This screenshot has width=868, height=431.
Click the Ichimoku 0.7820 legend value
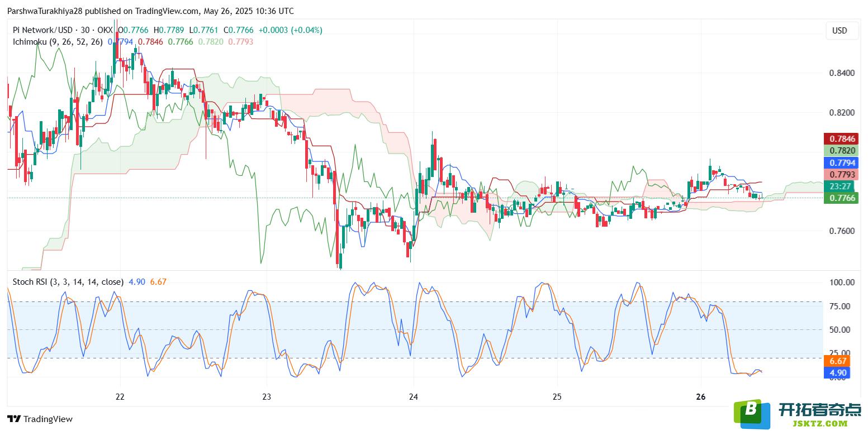click(x=211, y=41)
